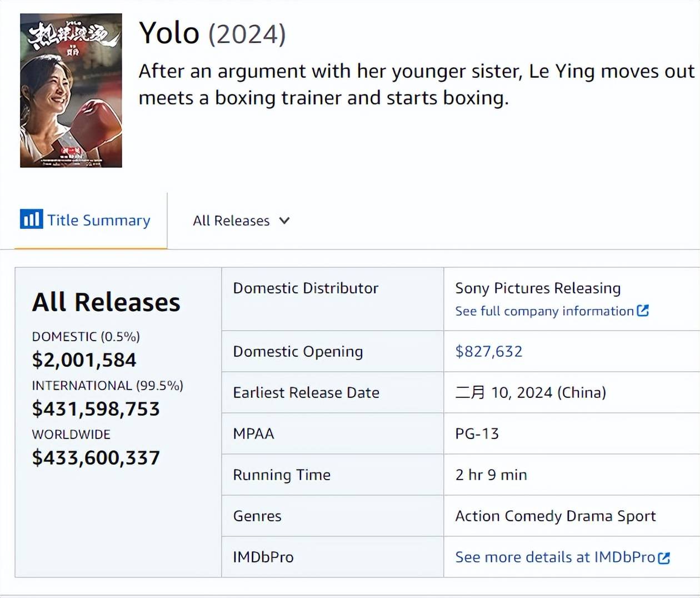Viewport: 700px width, 598px height.
Task: Click the Sony Pictures Releasing distributor name
Action: click(x=538, y=288)
